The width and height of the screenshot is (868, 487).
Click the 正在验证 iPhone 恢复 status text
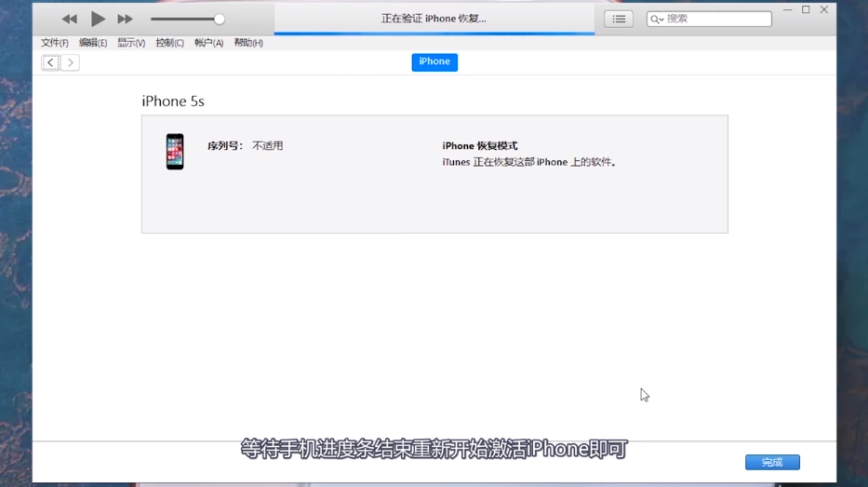[x=434, y=19]
